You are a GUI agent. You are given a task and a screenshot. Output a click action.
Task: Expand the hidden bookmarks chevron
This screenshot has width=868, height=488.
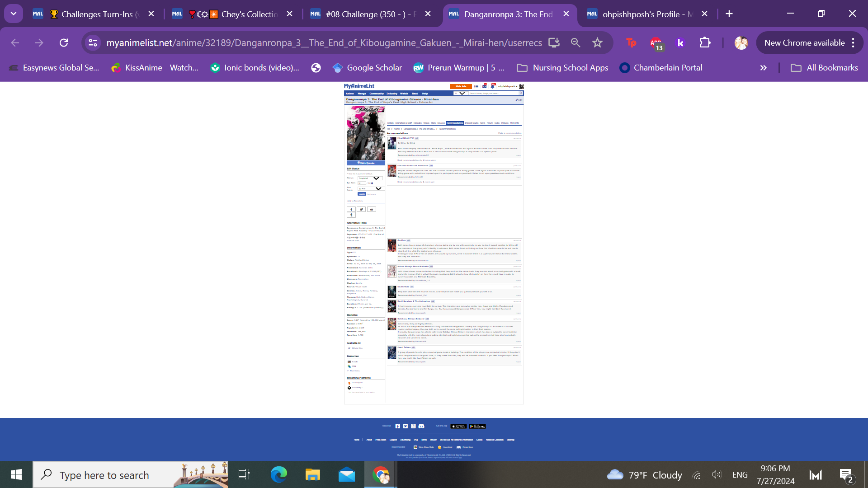(763, 68)
